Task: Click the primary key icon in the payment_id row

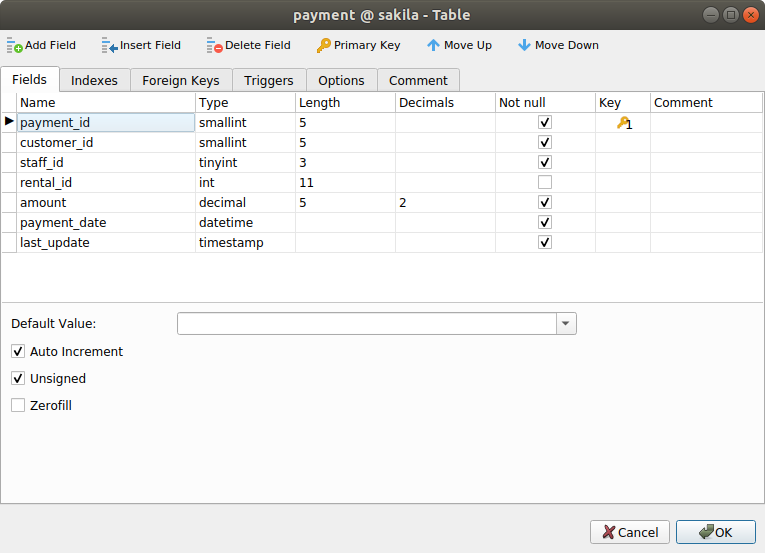Action: pyautogui.click(x=622, y=123)
